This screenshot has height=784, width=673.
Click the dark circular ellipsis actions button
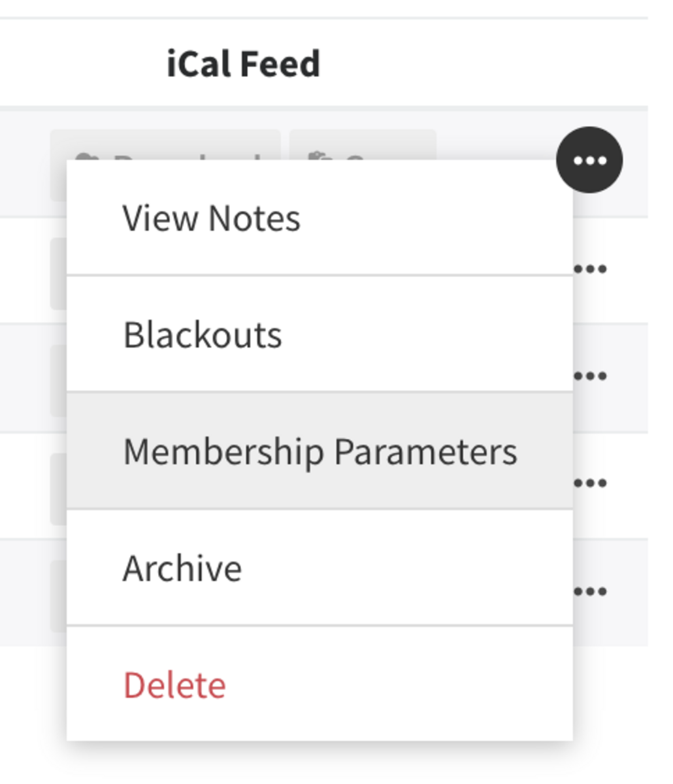point(589,160)
